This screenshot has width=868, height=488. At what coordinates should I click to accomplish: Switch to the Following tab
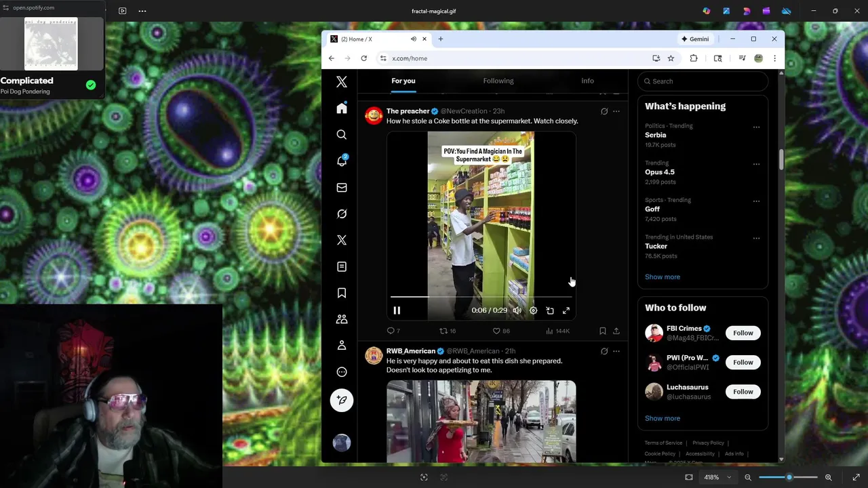tap(498, 81)
